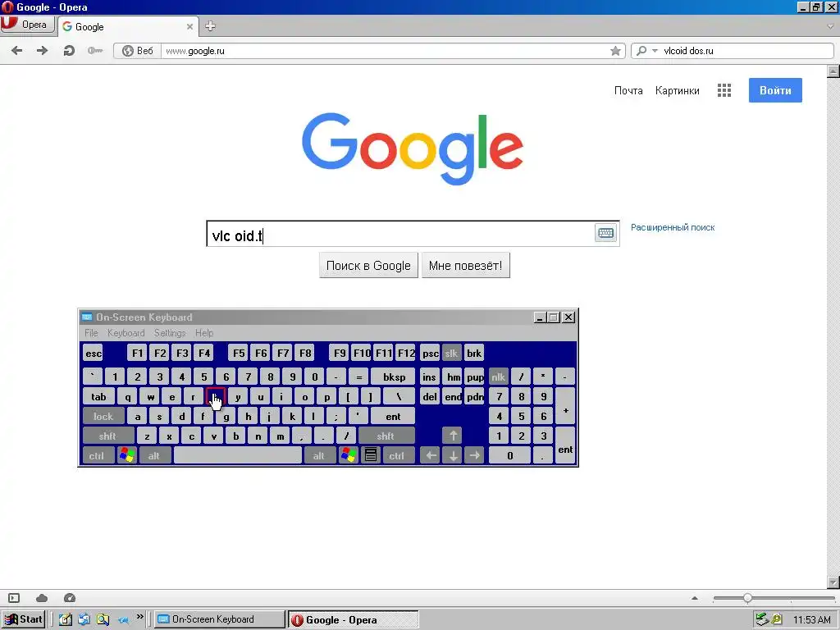Viewport: 840px width, 630px height.
Task: Toggle the right ctrl key
Action: (x=397, y=456)
